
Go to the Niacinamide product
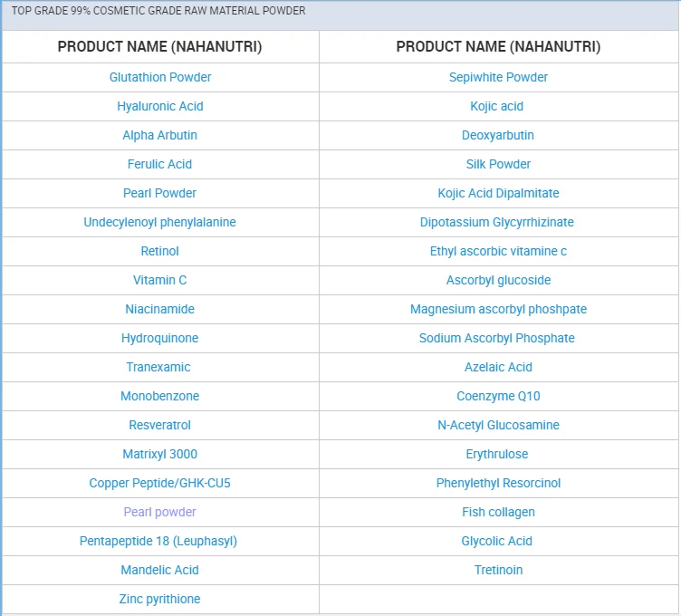coord(160,309)
